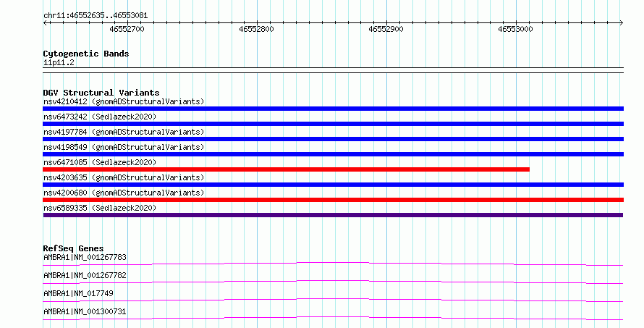Click variant label nsv4200680

click(x=65, y=193)
